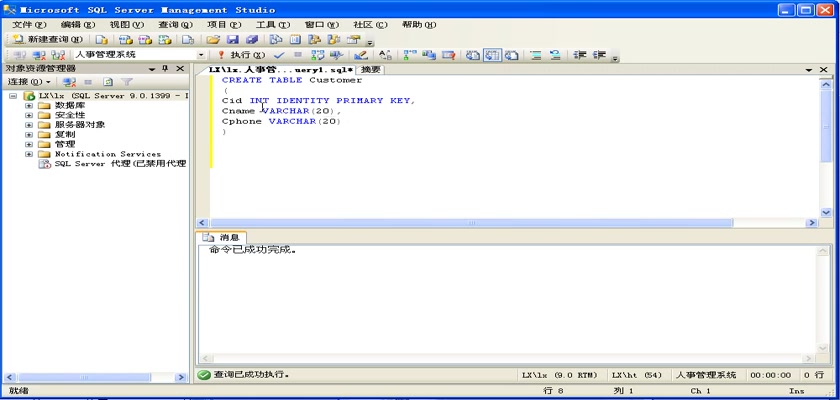Analyze query in Database Engine Tuning Advisor

(336, 55)
